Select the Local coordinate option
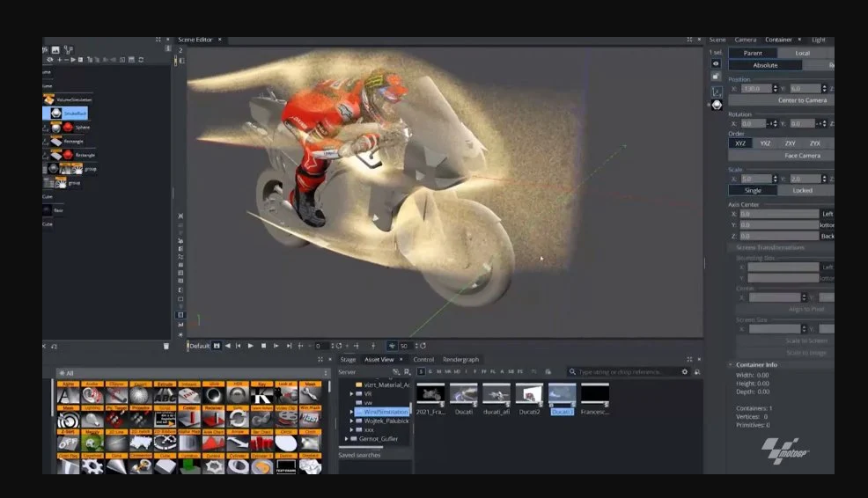Image resolution: width=868 pixels, height=498 pixels. (x=803, y=53)
